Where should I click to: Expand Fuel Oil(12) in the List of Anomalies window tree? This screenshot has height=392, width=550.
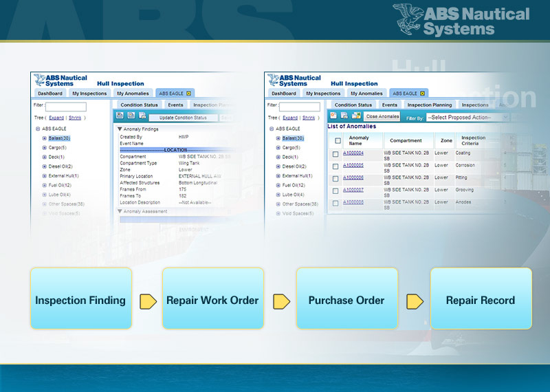click(x=278, y=185)
